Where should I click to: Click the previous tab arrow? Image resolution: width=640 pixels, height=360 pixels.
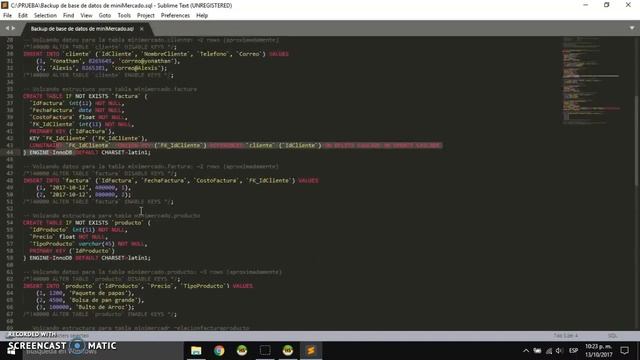[x=7, y=28]
